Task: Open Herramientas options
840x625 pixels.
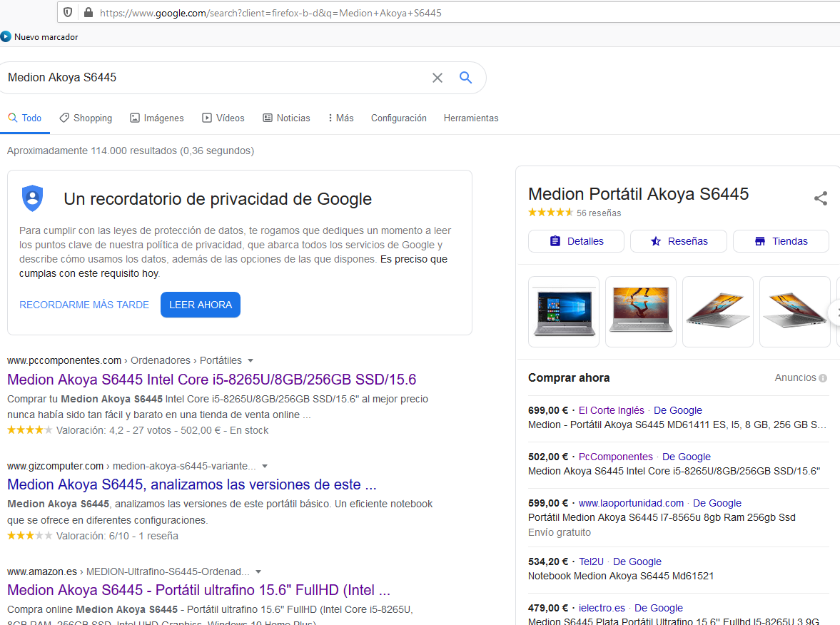Action: tap(471, 118)
